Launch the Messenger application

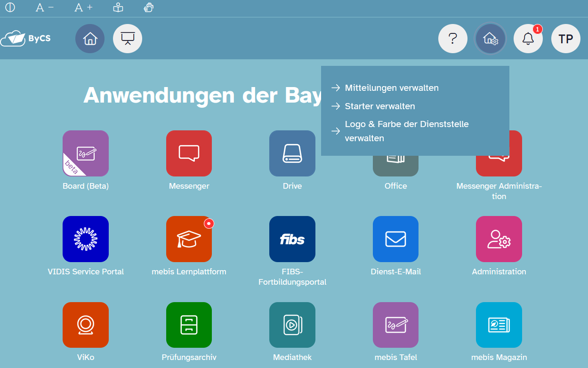[x=189, y=153]
